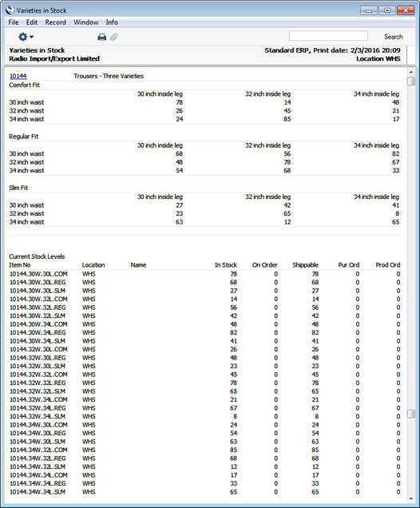Click the upper scrollbar up arrow

(x=411, y=72)
